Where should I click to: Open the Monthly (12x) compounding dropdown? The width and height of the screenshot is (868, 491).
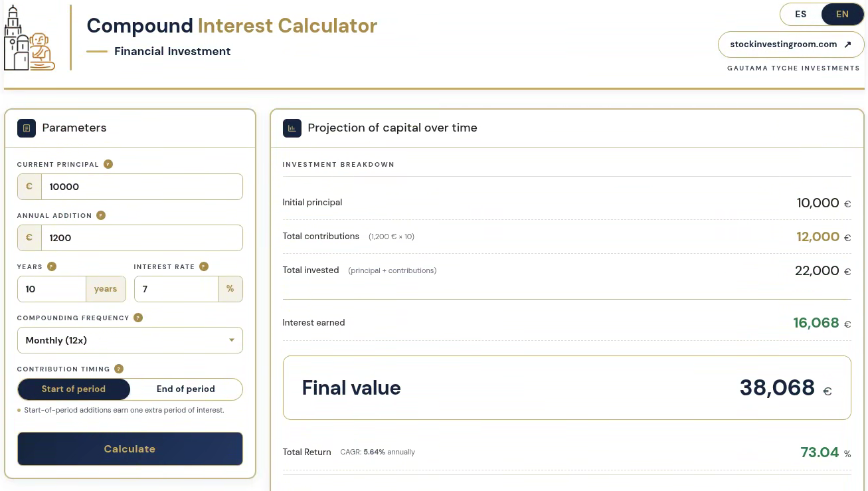point(130,340)
